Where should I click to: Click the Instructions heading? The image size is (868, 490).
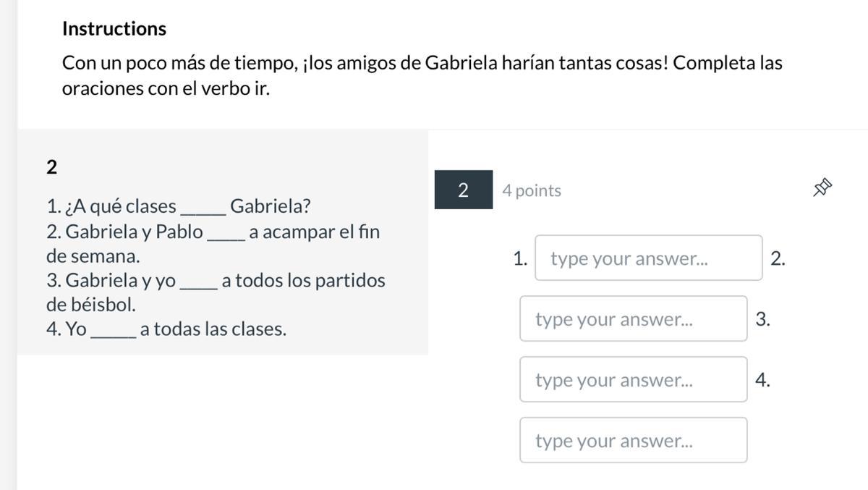pos(114,29)
